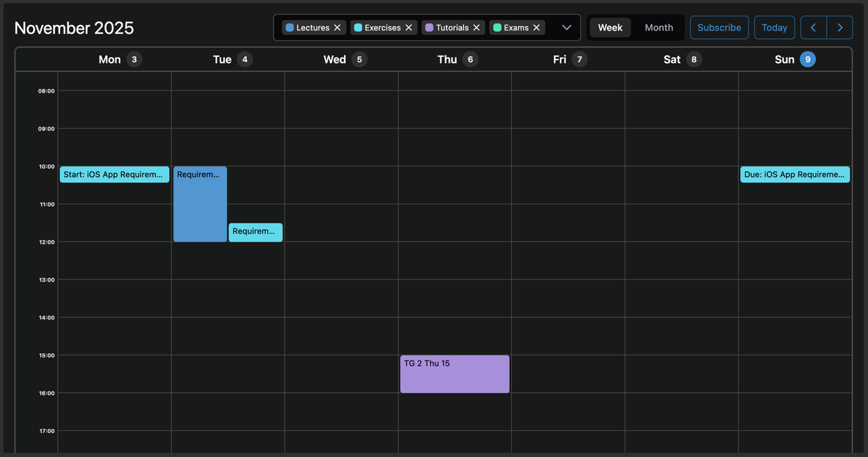The width and height of the screenshot is (868, 457).
Task: Select the highlighted Sunday 9 date badge
Action: (x=807, y=59)
